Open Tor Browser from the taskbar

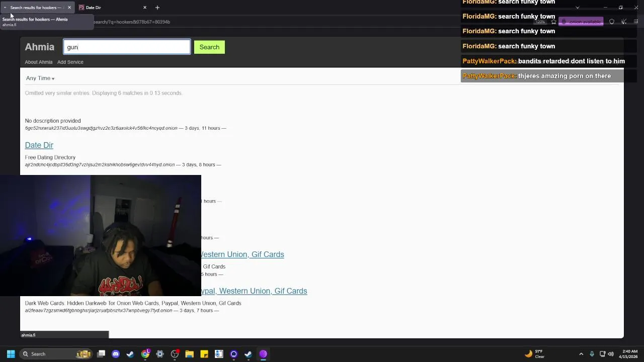(x=263, y=354)
